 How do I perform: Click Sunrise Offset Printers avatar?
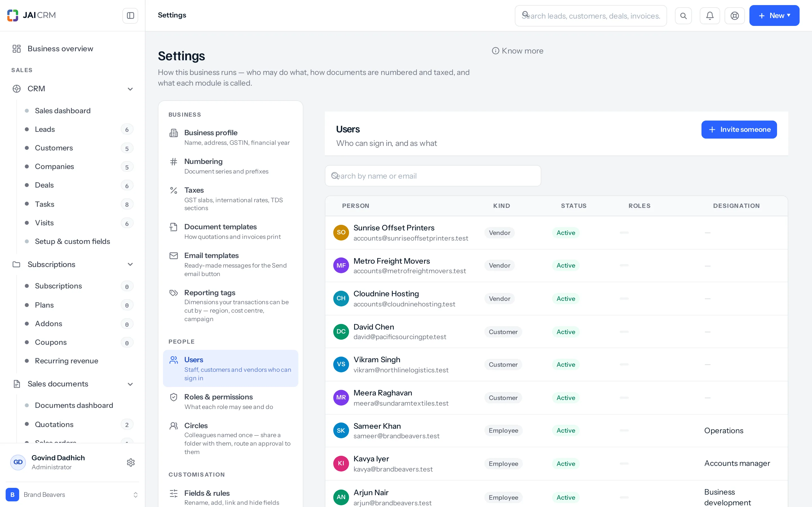pos(341,232)
